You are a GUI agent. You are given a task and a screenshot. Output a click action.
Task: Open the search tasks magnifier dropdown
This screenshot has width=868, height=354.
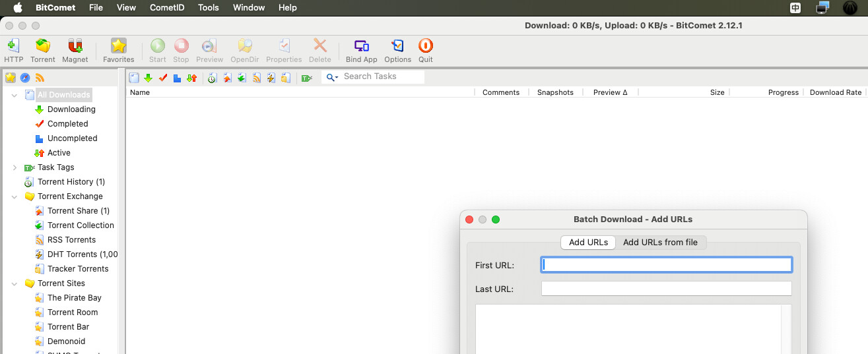[x=332, y=77]
